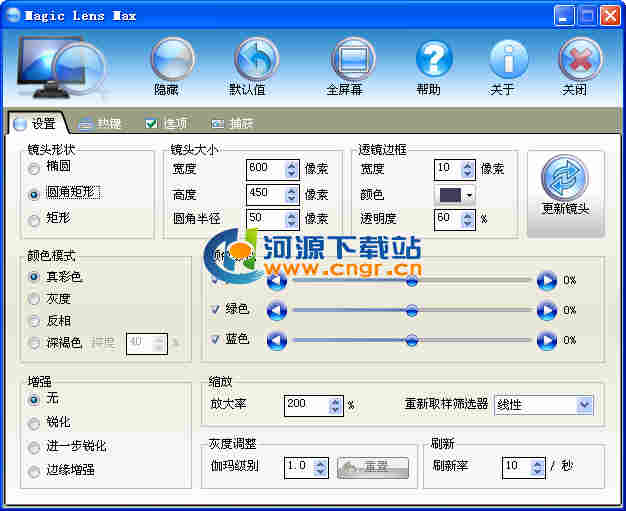
Task: Open 帮助 (Help) from the toolbar
Action: click(x=435, y=59)
